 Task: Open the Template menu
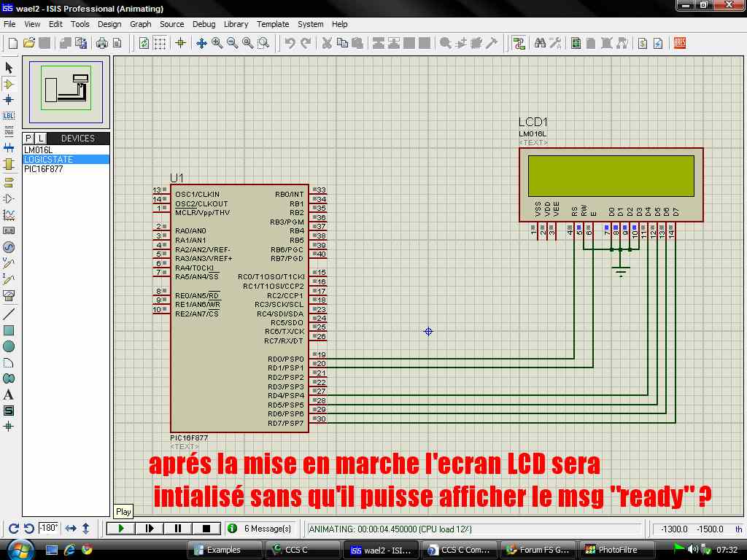click(273, 24)
